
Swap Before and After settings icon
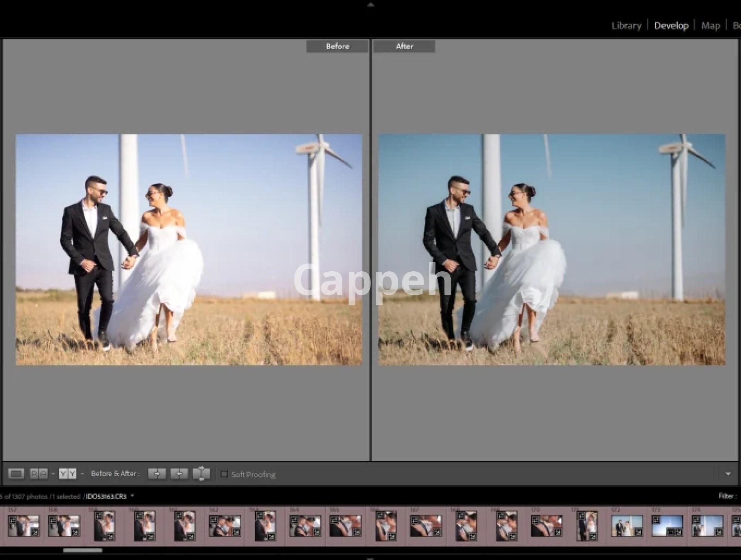(x=201, y=474)
